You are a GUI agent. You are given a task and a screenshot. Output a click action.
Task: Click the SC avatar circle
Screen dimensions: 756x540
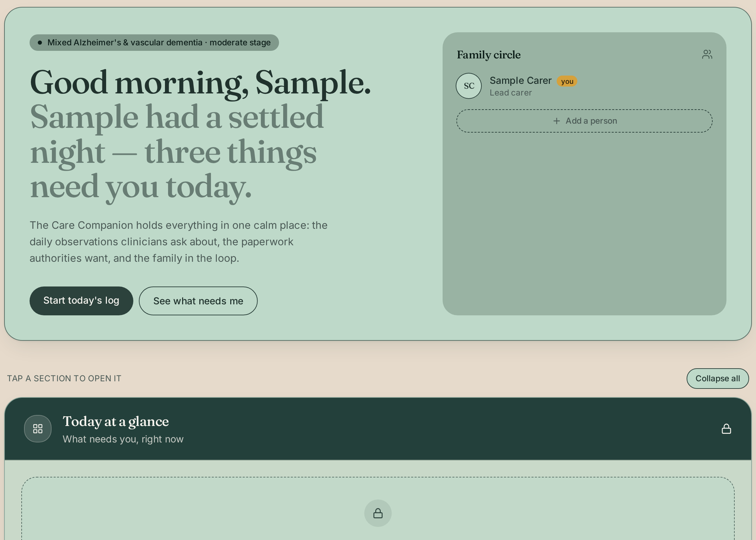pyautogui.click(x=469, y=86)
